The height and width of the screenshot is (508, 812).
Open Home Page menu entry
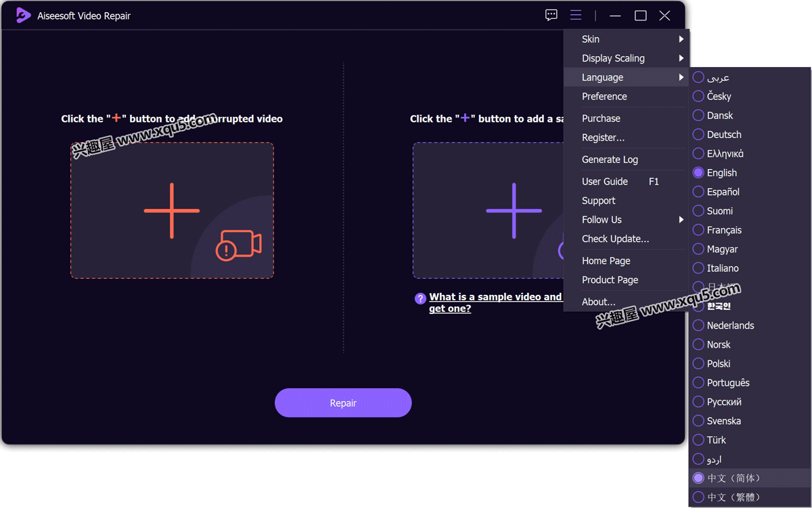pyautogui.click(x=626, y=260)
